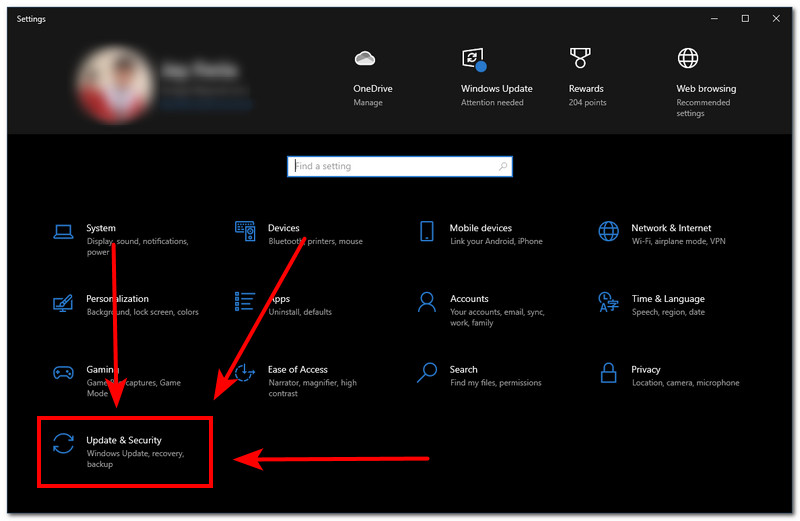The width and height of the screenshot is (800, 521).
Task: Open Time & Language icon
Action: pos(608,302)
